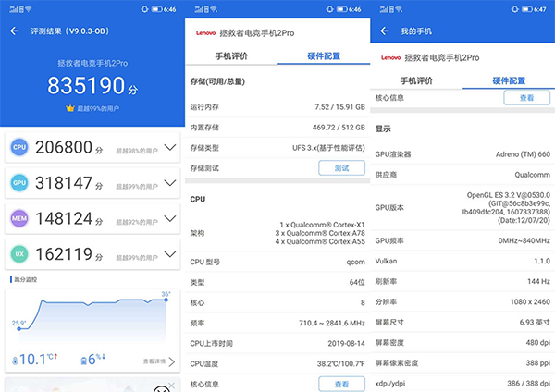Expand the GPU 318147 score details

pos(170,183)
